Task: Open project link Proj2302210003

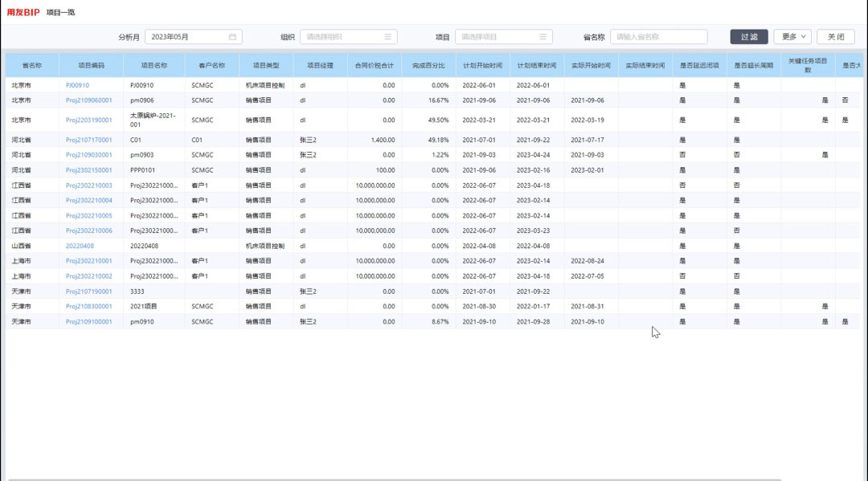Action: pyautogui.click(x=88, y=185)
